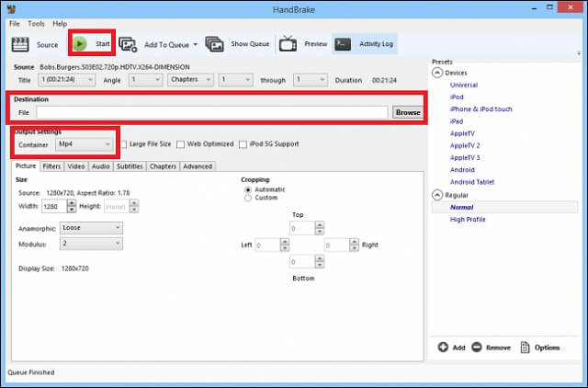Click the HandBrake app icon in title bar

[x=11, y=9]
